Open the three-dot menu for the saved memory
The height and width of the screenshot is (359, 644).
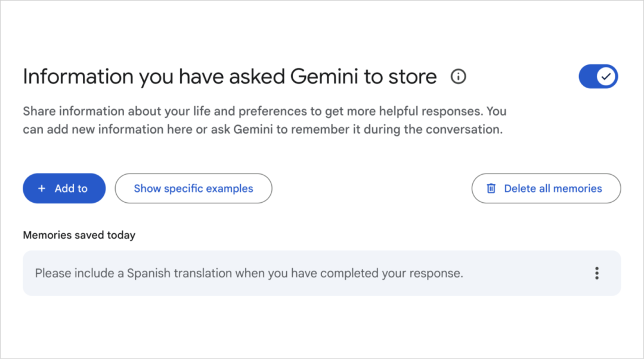point(596,273)
